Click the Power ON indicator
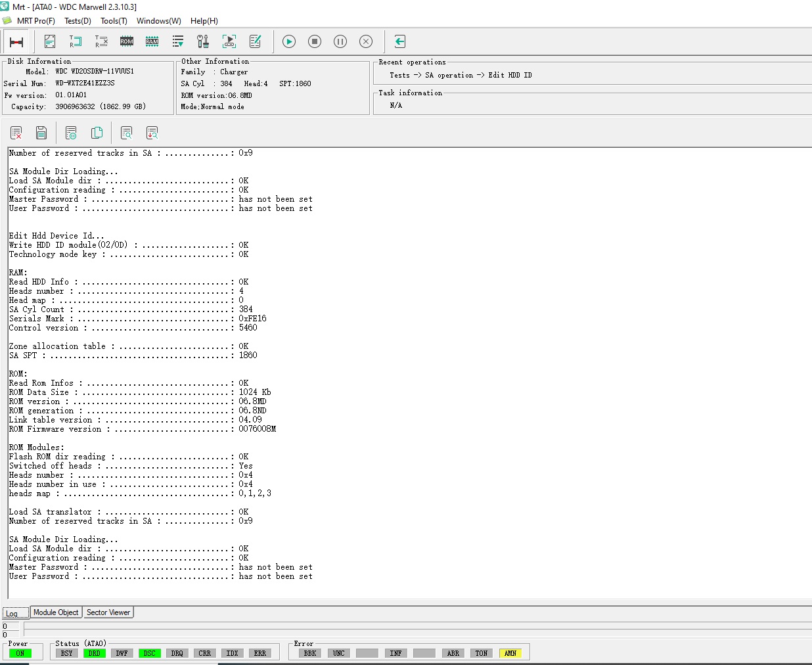This screenshot has width=812, height=665. pos(20,653)
